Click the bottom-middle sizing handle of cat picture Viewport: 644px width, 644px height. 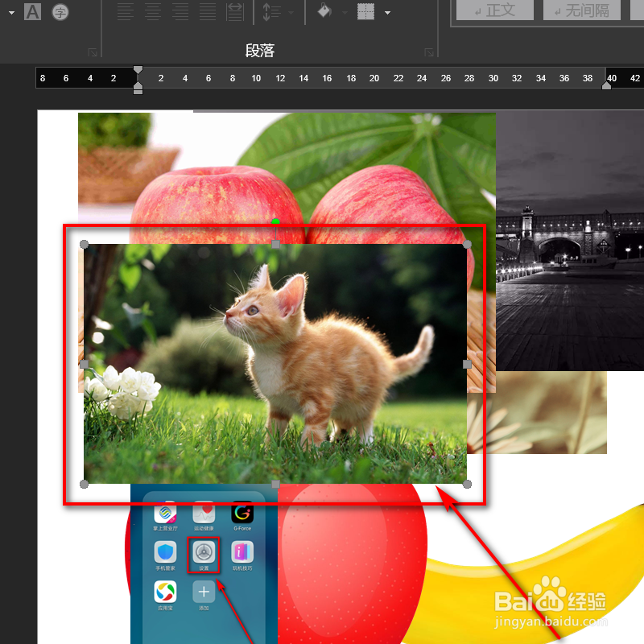[275, 485]
